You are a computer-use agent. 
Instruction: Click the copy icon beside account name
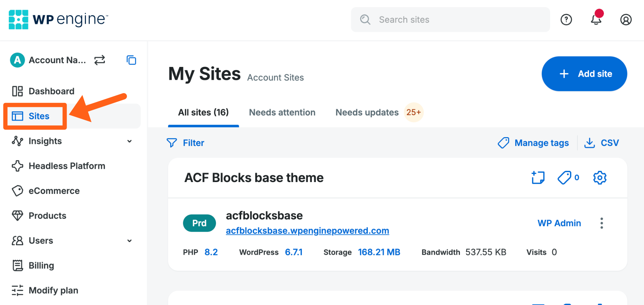coord(131,60)
